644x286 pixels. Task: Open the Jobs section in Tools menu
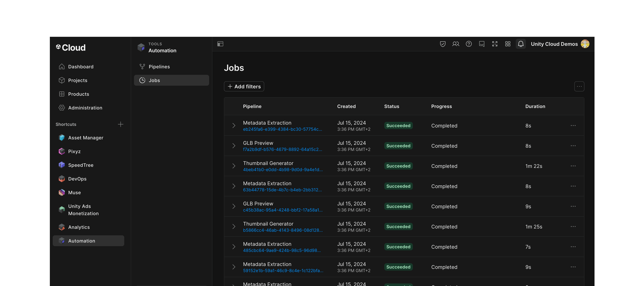tap(154, 80)
